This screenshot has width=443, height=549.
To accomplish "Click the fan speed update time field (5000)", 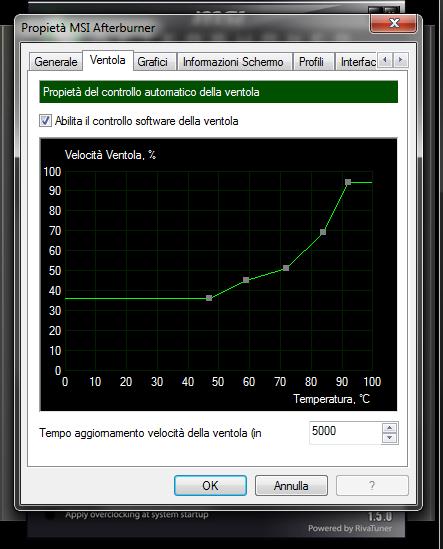I will (346, 433).
